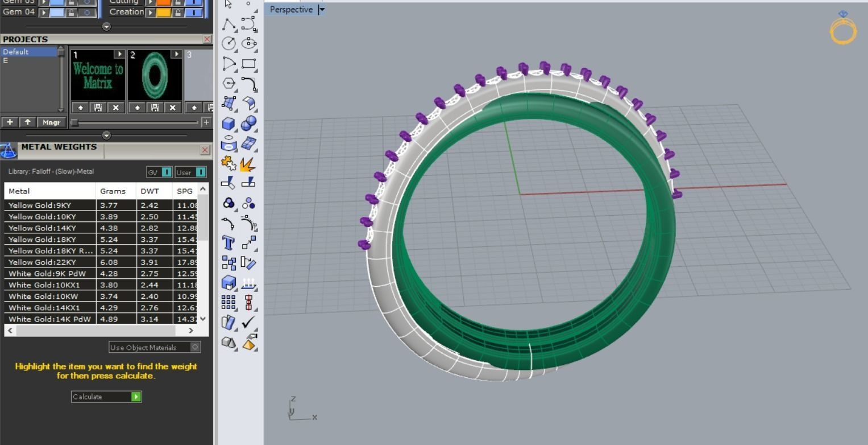The height and width of the screenshot is (445, 868).
Task: Select the fillet surface tool
Action: click(249, 104)
